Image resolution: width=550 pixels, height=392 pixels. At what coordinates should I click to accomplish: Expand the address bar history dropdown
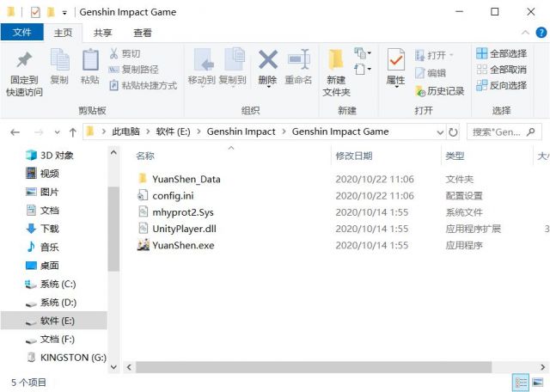[x=440, y=132]
